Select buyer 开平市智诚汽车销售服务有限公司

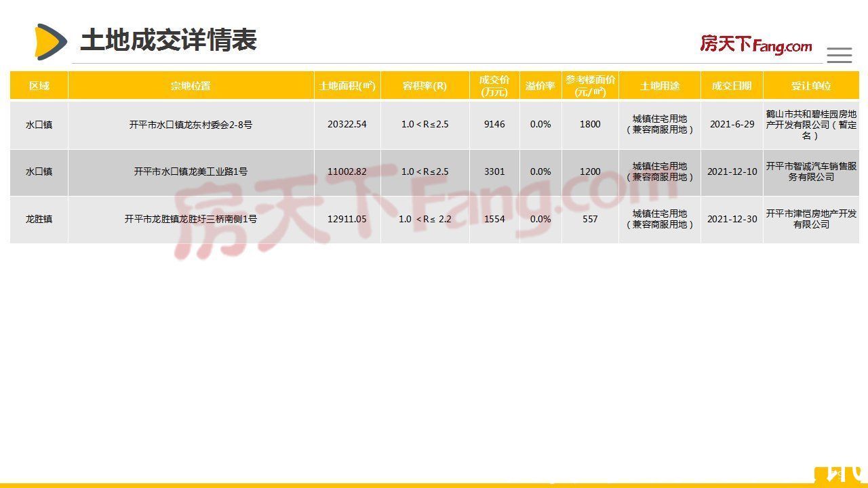point(811,171)
